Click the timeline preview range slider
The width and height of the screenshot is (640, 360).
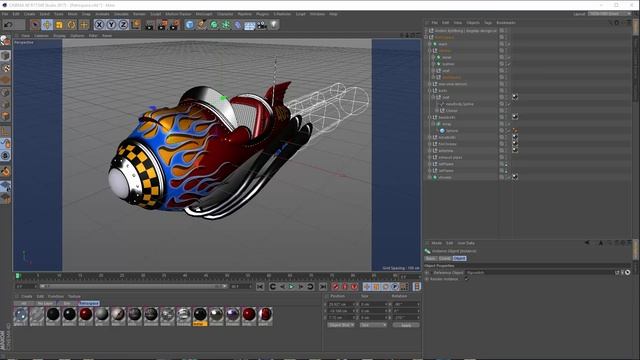pyautogui.click(x=132, y=287)
